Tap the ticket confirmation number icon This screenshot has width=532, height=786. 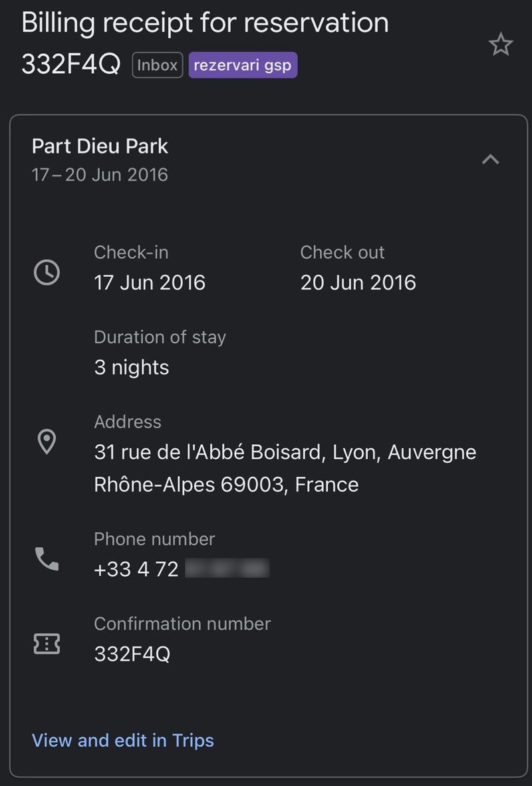47,644
